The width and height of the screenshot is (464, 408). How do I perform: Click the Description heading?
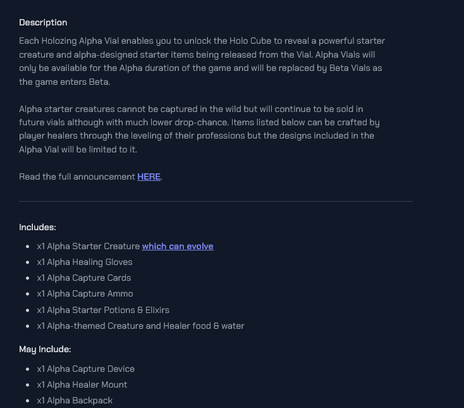[43, 23]
